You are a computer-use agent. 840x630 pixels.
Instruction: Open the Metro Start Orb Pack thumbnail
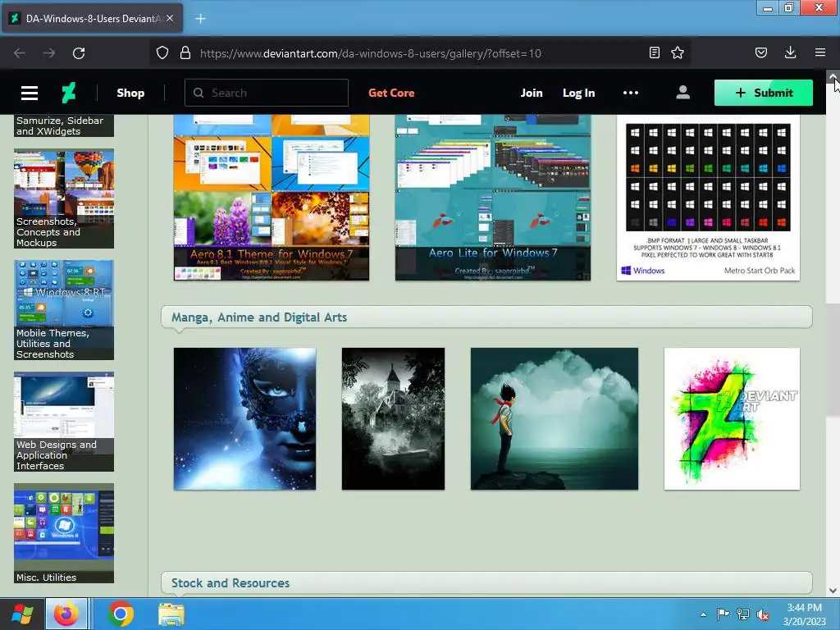708,197
